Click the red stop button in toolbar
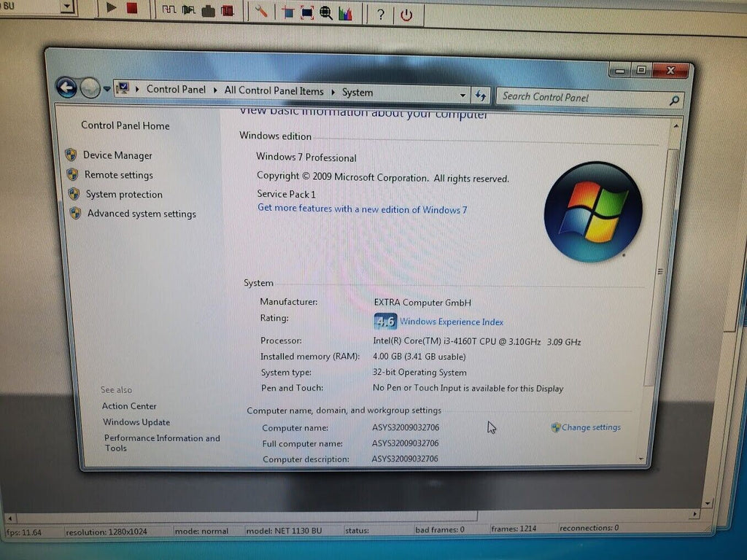The image size is (747, 560). tap(132, 9)
